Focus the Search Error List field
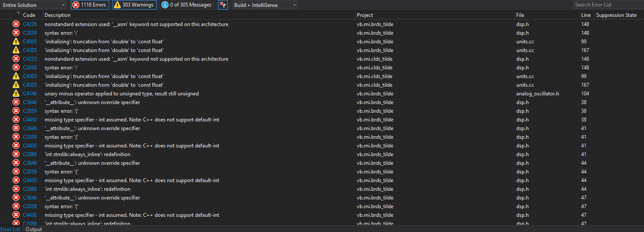Screen dimensions: 644x232 click(608, 5)
